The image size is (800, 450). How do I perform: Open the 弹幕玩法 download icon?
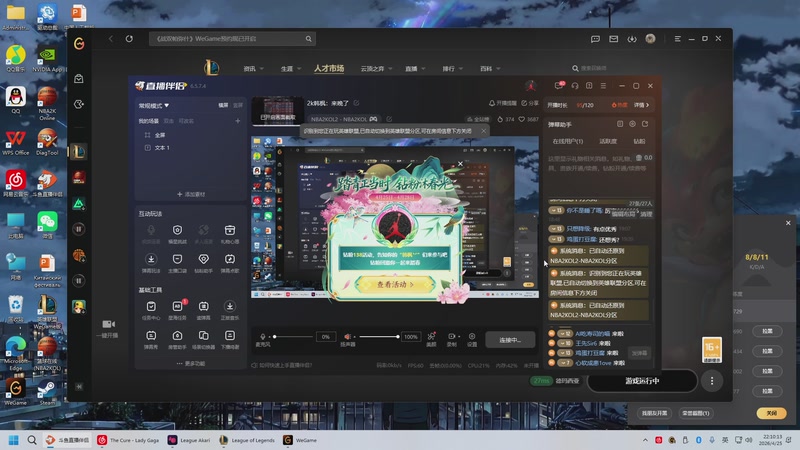tap(151, 263)
